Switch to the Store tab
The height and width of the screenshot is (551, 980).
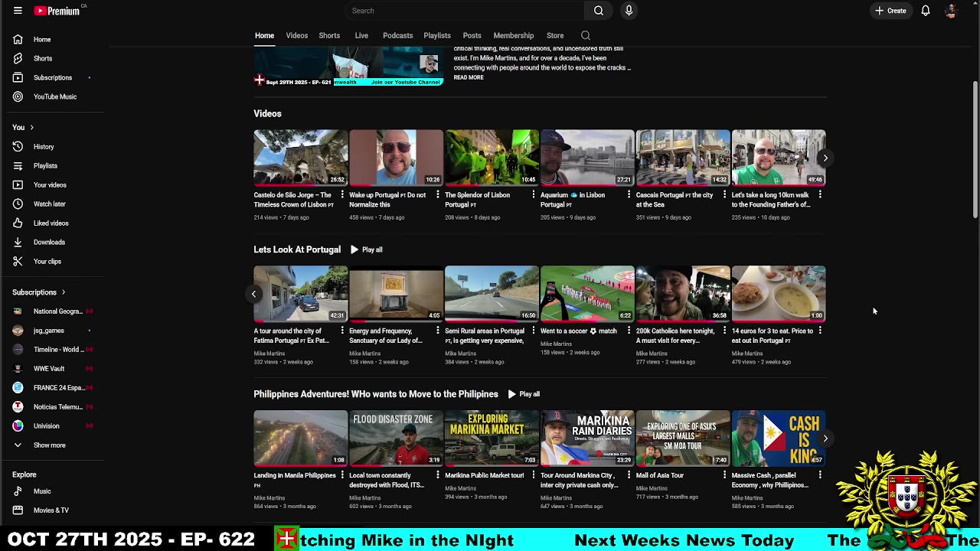(555, 35)
